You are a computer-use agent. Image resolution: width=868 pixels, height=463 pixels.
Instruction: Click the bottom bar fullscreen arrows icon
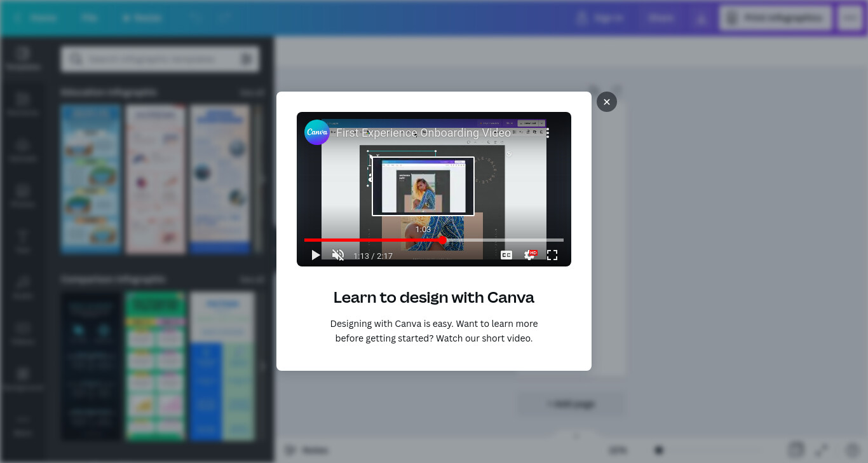[822, 450]
